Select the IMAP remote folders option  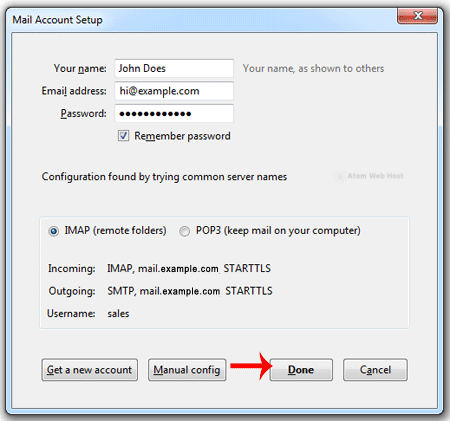(54, 231)
